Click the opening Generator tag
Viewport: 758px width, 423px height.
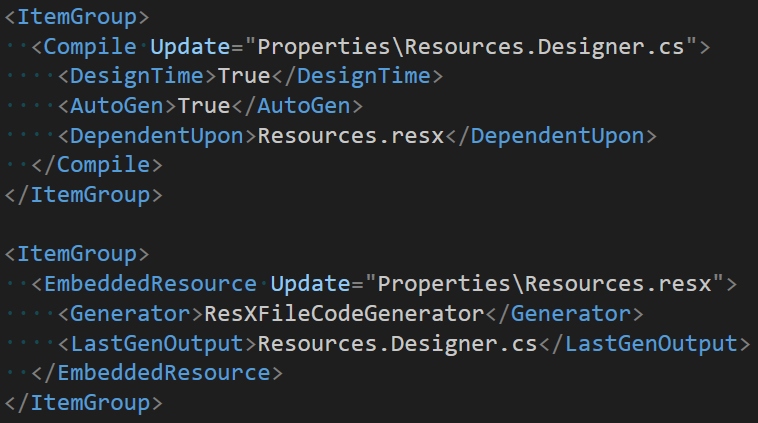tap(130, 314)
